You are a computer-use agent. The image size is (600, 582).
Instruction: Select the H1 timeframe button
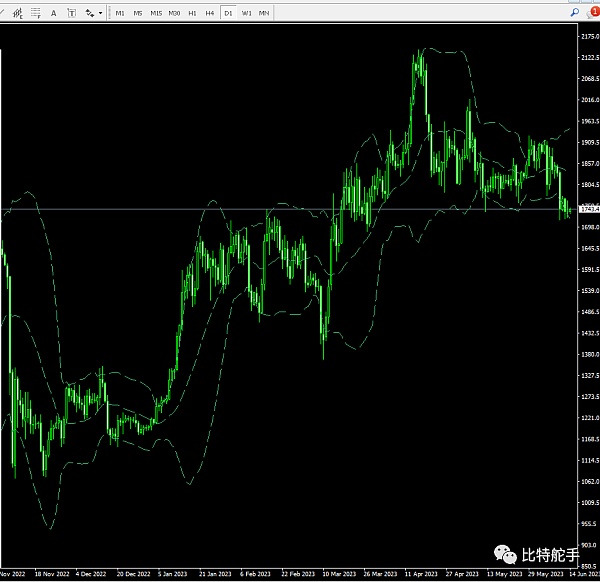pos(192,13)
